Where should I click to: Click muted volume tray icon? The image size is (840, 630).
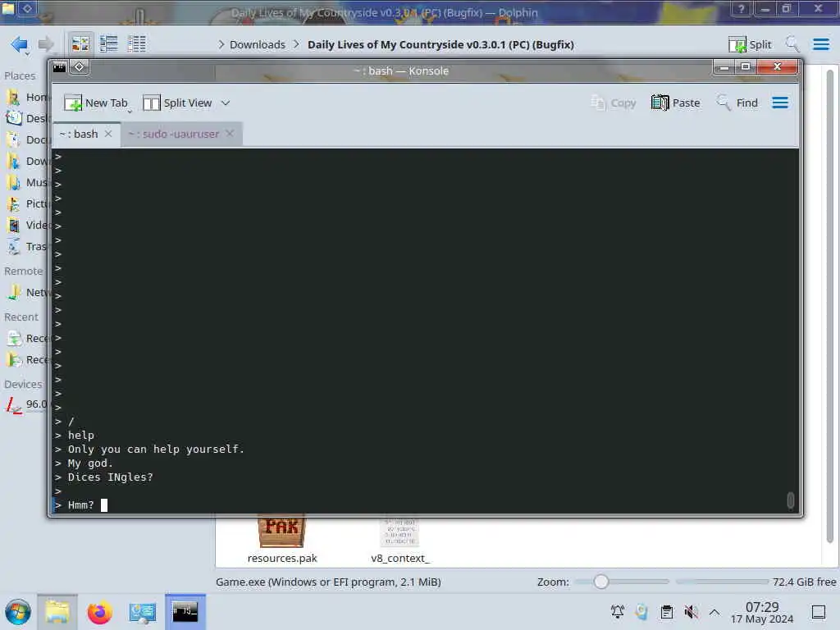pyautogui.click(x=691, y=612)
